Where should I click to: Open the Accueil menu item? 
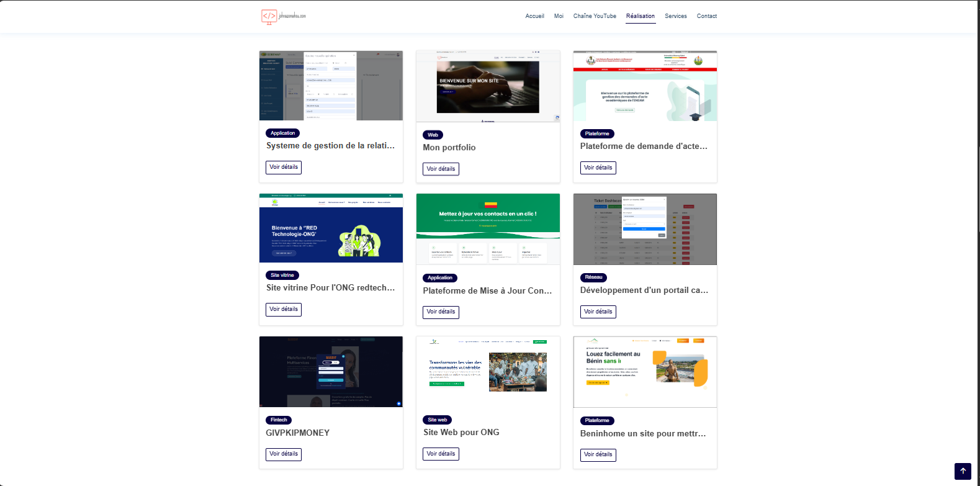tap(534, 16)
